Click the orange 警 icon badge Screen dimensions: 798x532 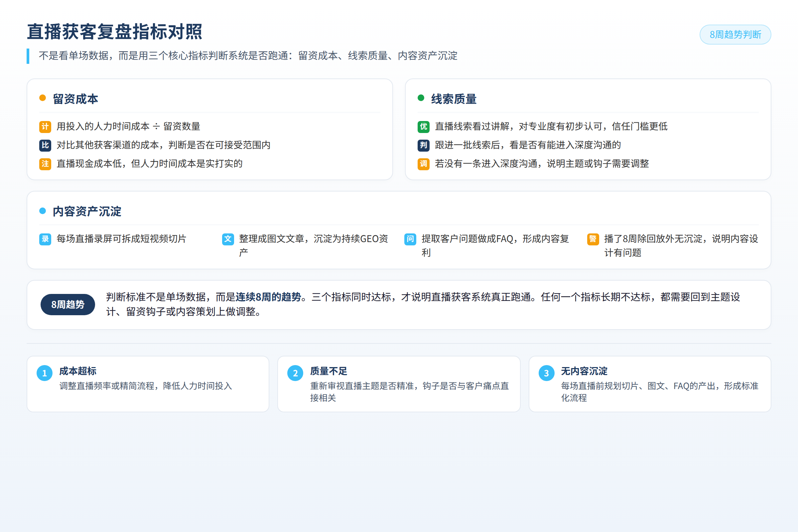click(593, 239)
